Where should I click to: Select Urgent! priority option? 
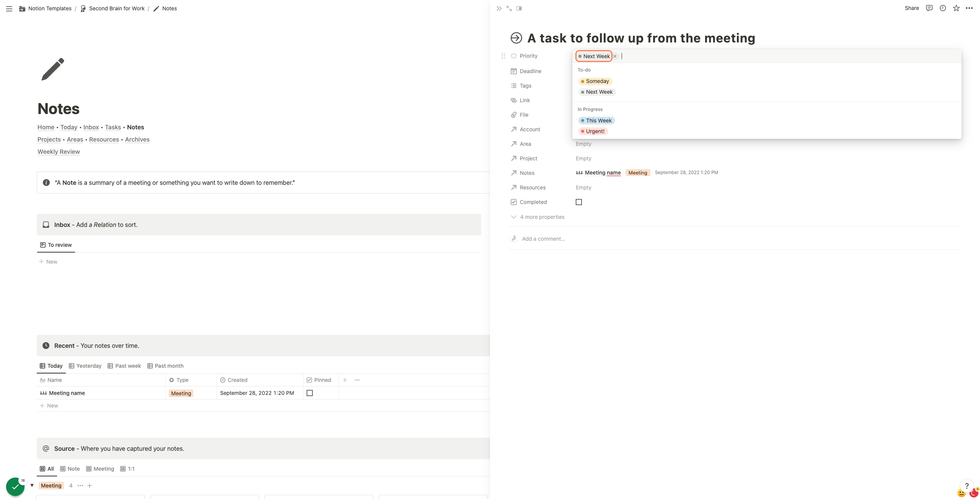point(593,131)
